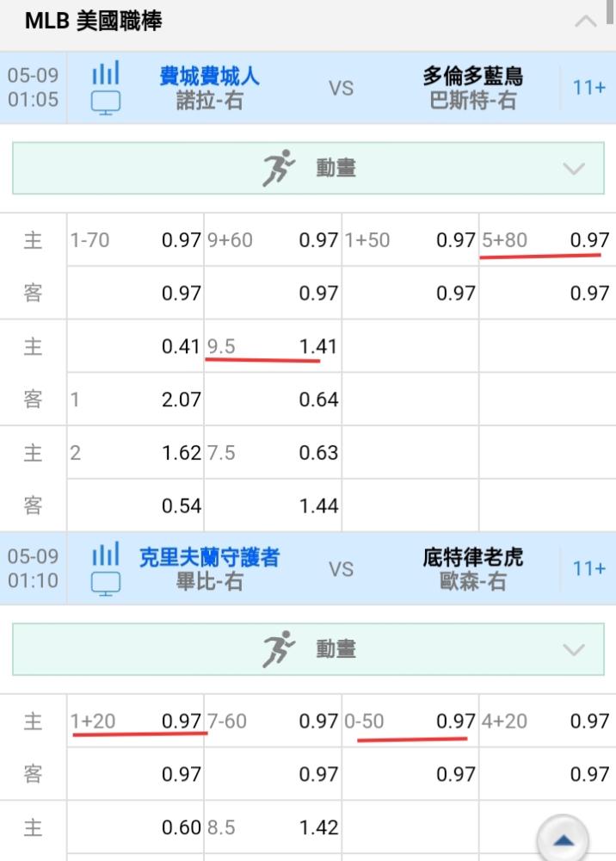Pick home 8.5 line odds 1.42
The height and width of the screenshot is (861, 616).
click(273, 827)
